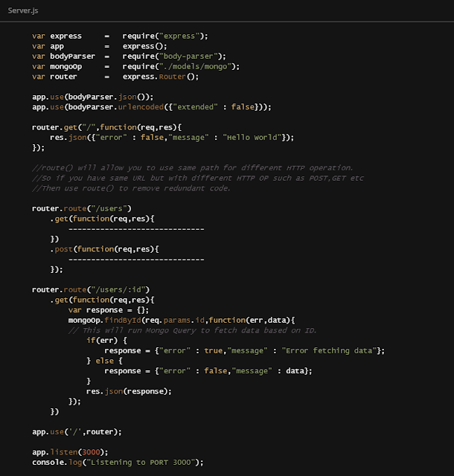The width and height of the screenshot is (454, 476).
Task: Click the Server.js file title
Action: coord(23,10)
